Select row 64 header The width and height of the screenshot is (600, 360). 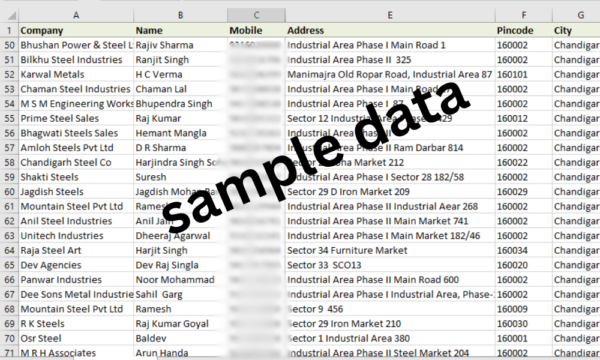(x=9, y=251)
